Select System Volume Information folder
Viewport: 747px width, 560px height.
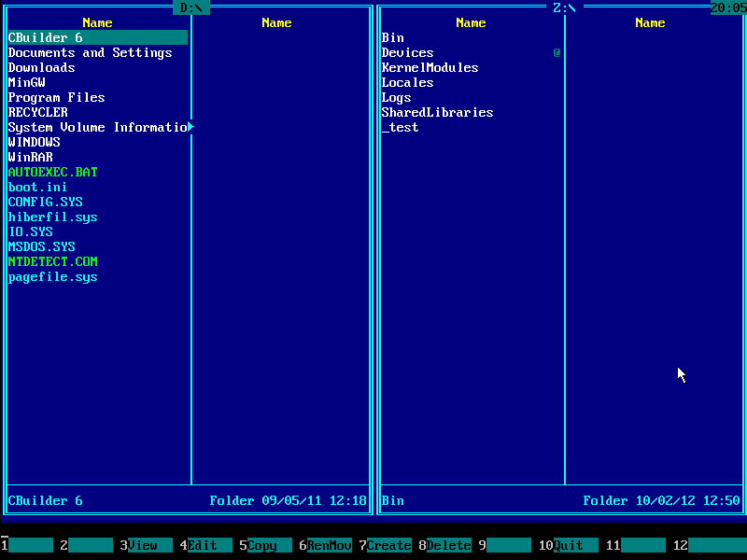click(98, 127)
